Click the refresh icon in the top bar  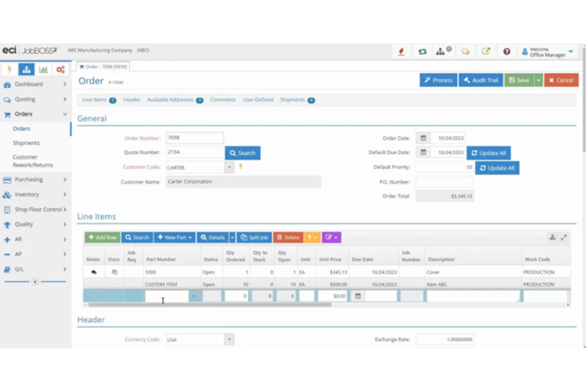click(x=422, y=51)
